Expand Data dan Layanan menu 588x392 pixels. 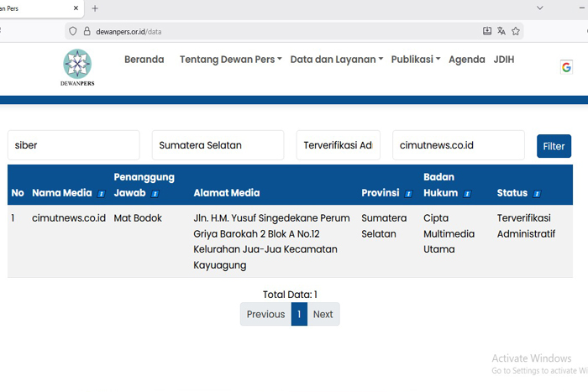click(336, 60)
